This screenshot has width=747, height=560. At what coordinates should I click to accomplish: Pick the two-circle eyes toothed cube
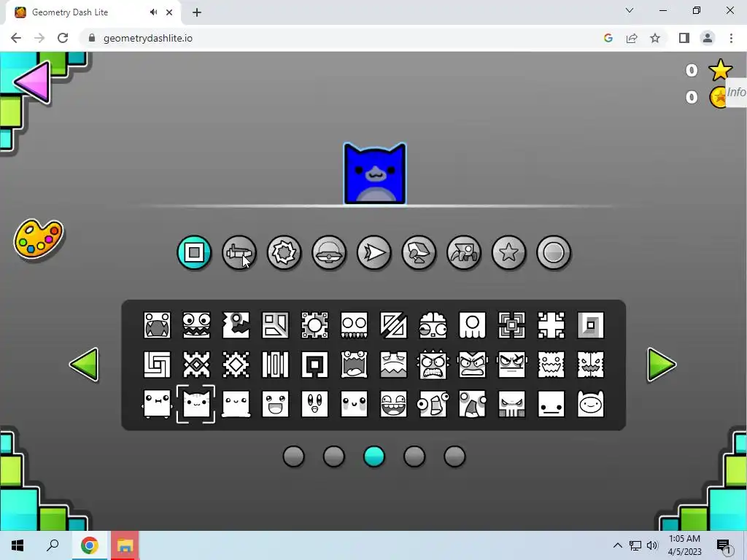click(354, 325)
